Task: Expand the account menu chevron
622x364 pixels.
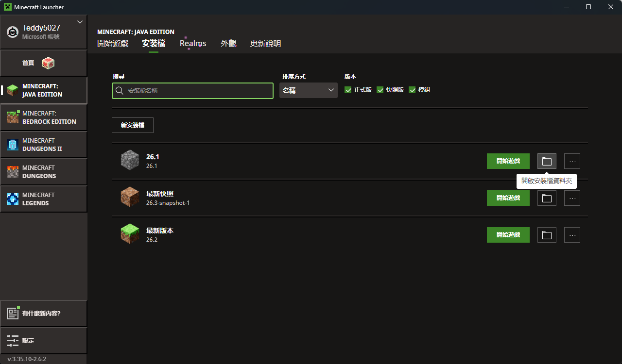Action: tap(80, 22)
